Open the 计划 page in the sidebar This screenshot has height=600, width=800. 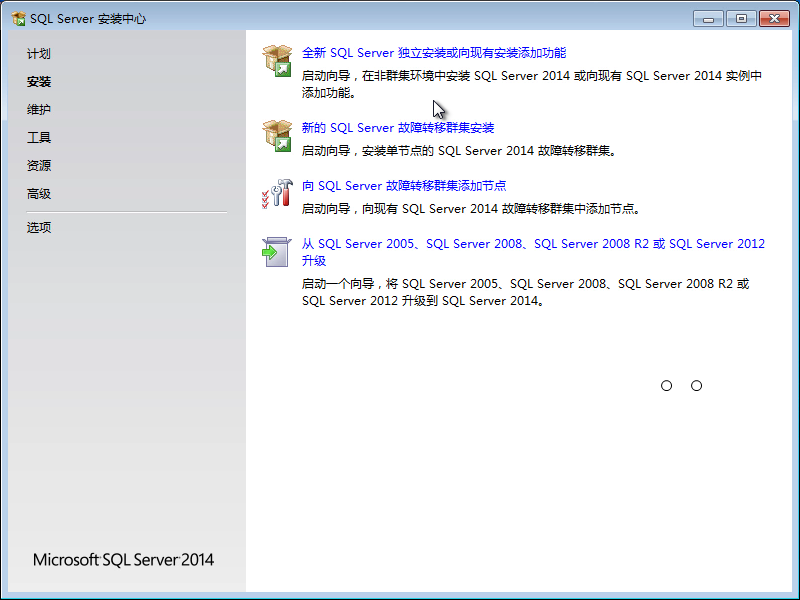point(39,54)
